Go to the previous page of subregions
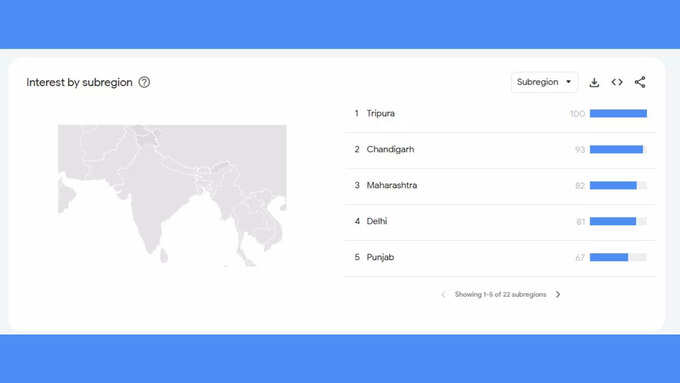 pyautogui.click(x=443, y=295)
